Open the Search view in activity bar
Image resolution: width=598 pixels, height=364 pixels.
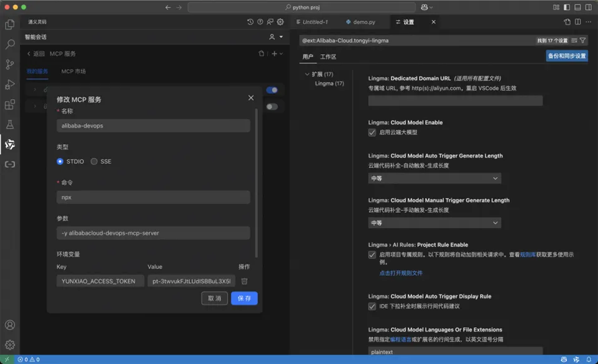10,44
